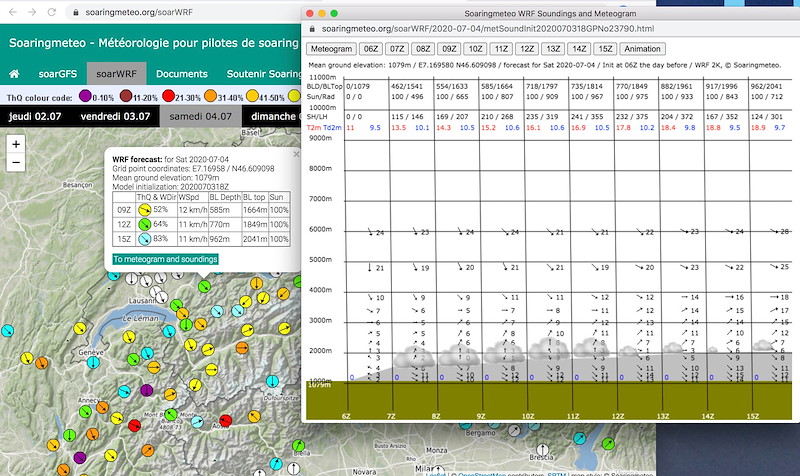Zoom in the map with plus button
The image size is (800, 476).
click(x=16, y=144)
